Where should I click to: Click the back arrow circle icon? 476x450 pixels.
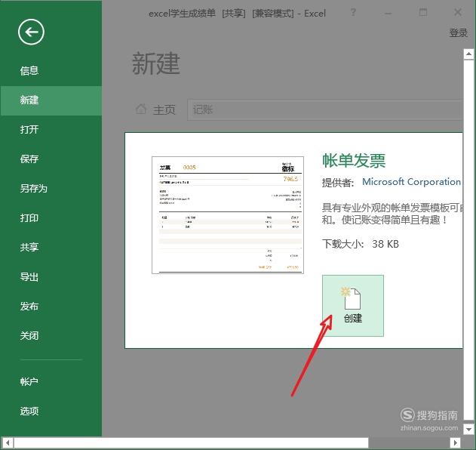point(31,32)
